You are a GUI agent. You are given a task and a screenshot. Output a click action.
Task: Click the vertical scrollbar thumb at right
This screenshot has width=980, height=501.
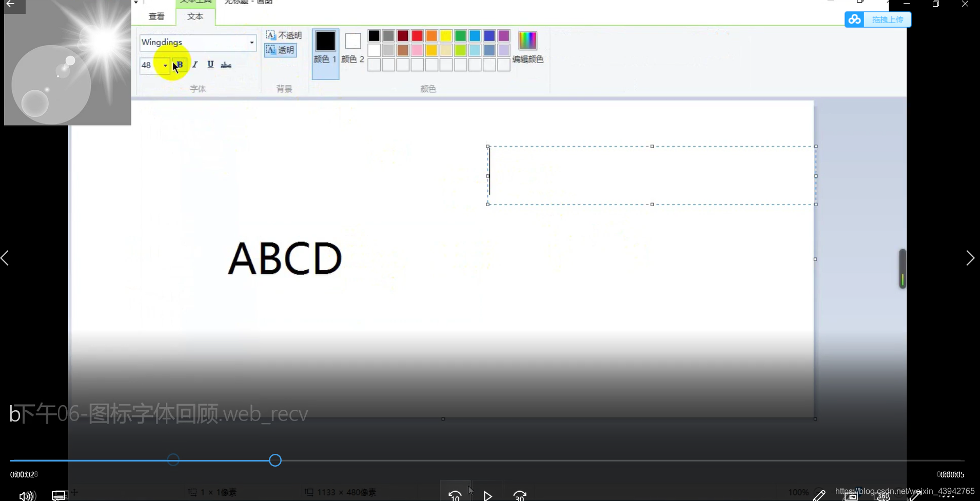coord(903,269)
